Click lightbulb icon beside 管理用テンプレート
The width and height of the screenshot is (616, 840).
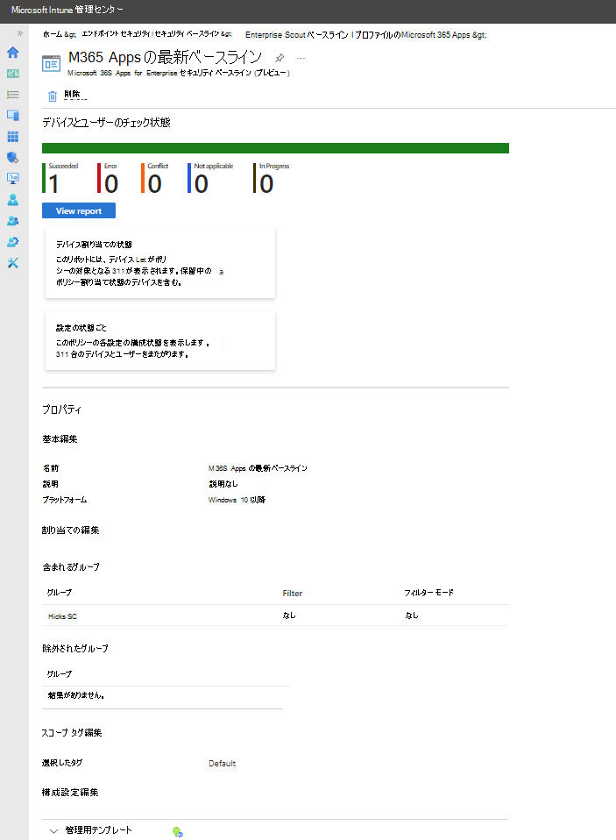(x=178, y=832)
